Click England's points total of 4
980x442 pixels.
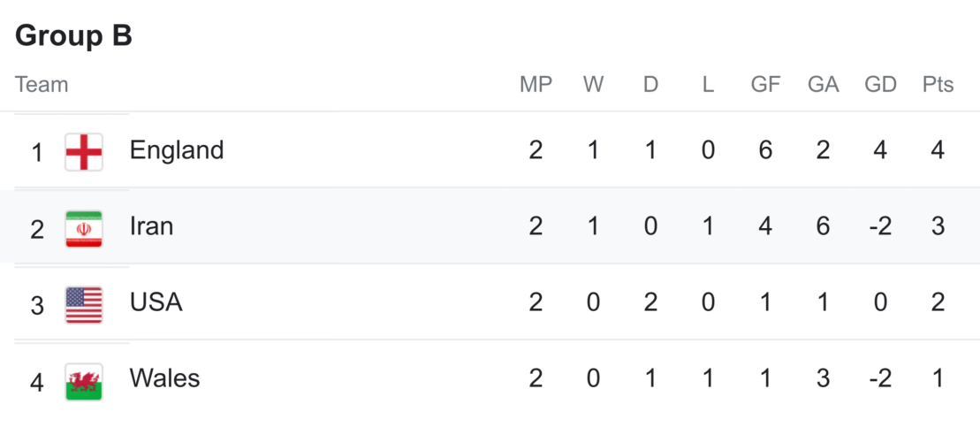click(938, 150)
